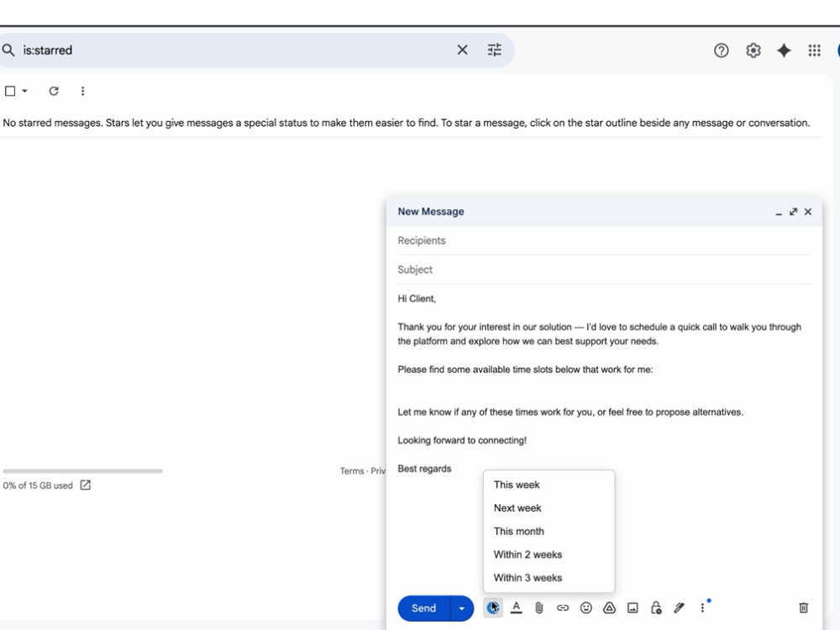Open Gmail support help icon
Image resolution: width=840 pixels, height=630 pixels.
[721, 50]
